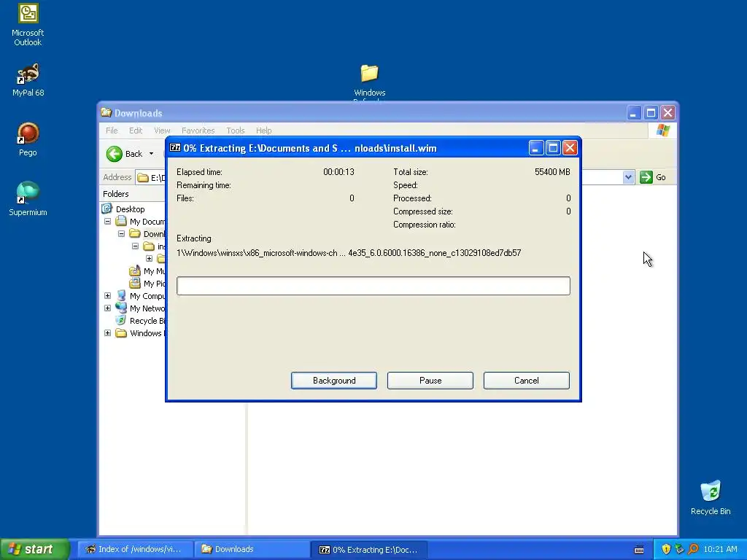747x560 pixels.
Task: Click the extracting file path text
Action: 349,253
